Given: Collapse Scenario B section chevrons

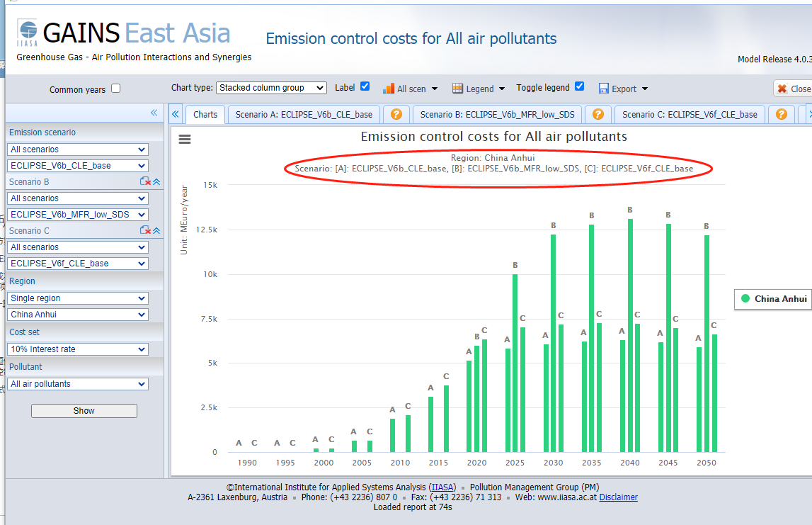Looking at the screenshot, I should 156,182.
